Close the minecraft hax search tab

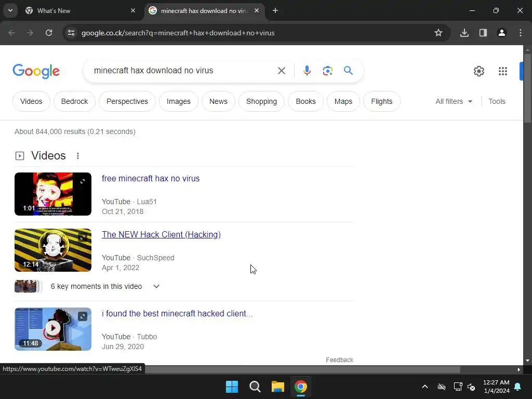(257, 11)
